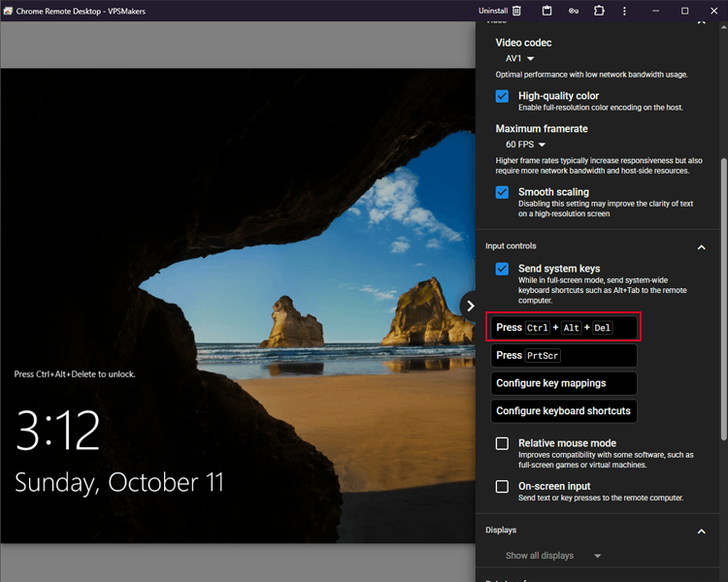The height and width of the screenshot is (582, 728).
Task: Click Press Ctrl + Alt + Del button
Action: pyautogui.click(x=564, y=328)
